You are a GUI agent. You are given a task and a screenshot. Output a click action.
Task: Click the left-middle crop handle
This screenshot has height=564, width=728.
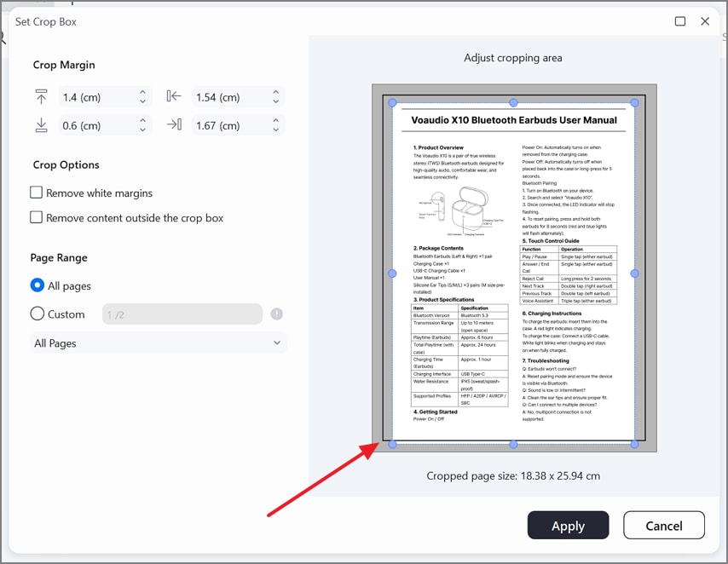[392, 273]
